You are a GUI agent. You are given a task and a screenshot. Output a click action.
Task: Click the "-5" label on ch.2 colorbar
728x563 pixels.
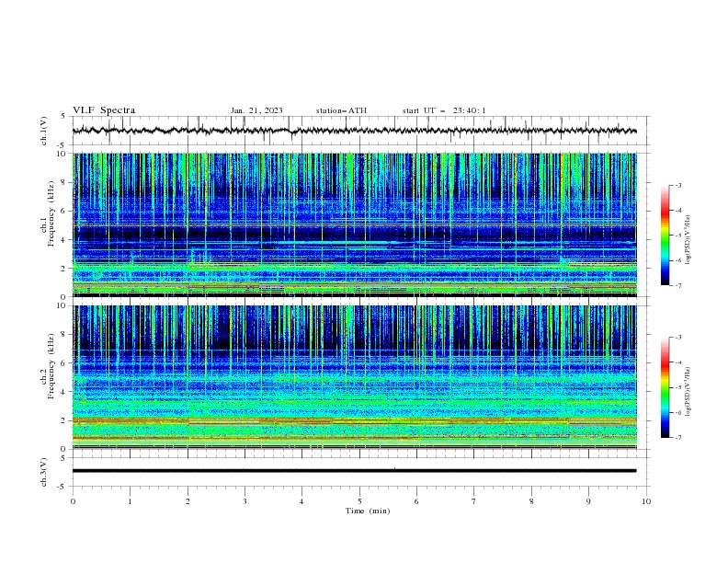[678, 387]
